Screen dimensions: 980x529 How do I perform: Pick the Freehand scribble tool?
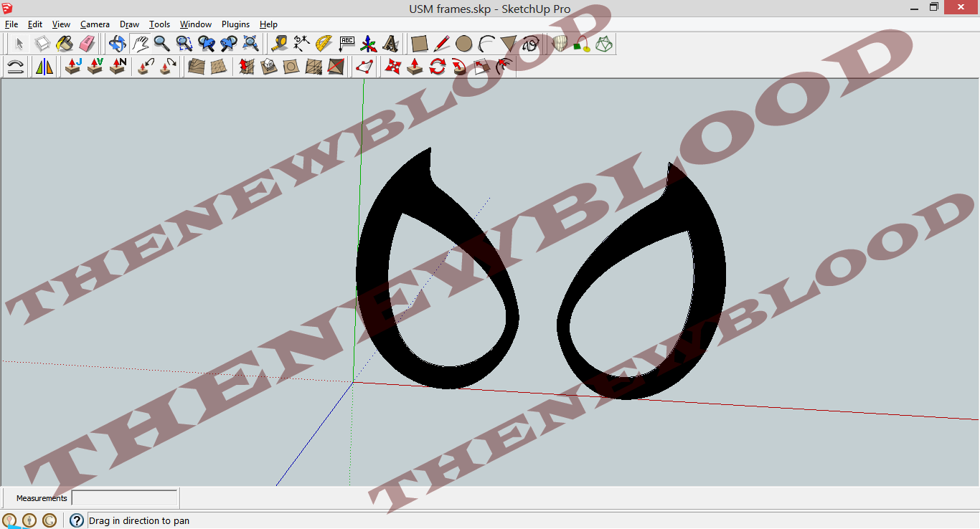click(x=531, y=44)
